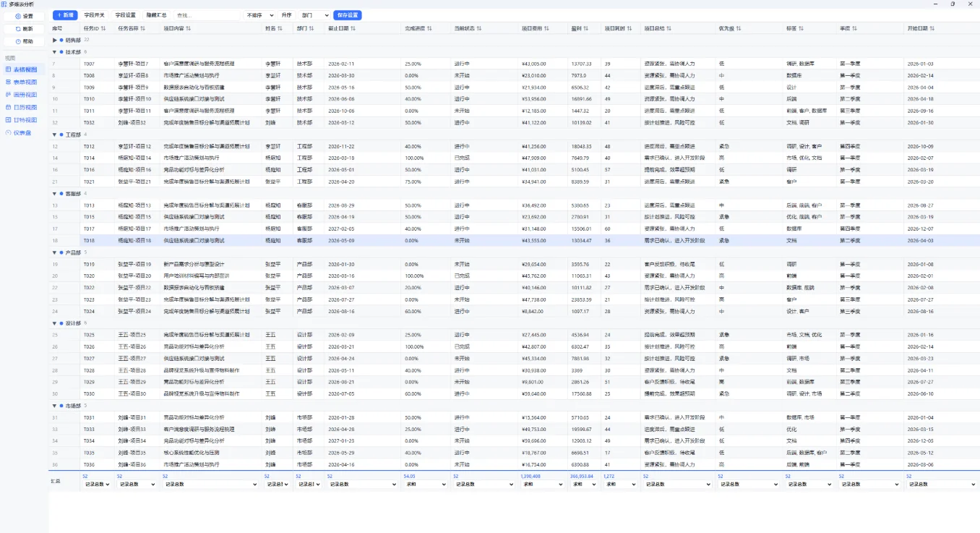
Task: Click the 保存设置 button
Action: [x=348, y=14]
